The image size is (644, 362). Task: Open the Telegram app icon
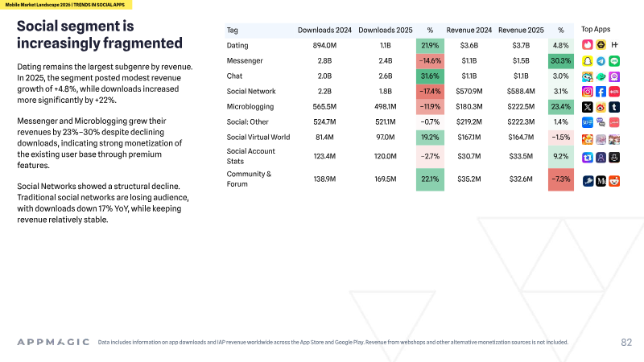click(x=601, y=61)
